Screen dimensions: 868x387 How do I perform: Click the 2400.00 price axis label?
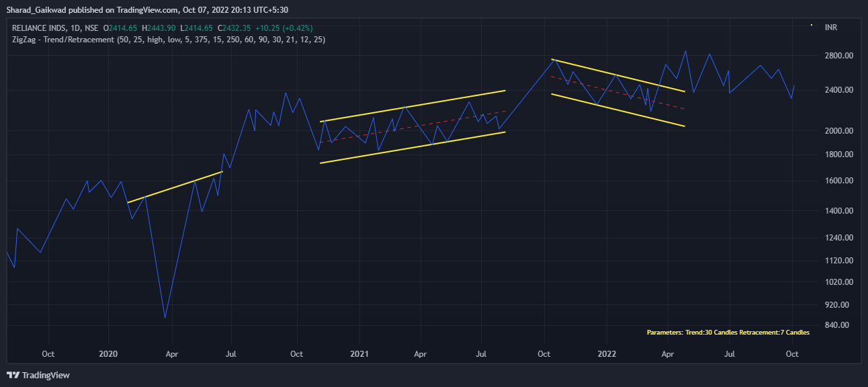point(838,90)
